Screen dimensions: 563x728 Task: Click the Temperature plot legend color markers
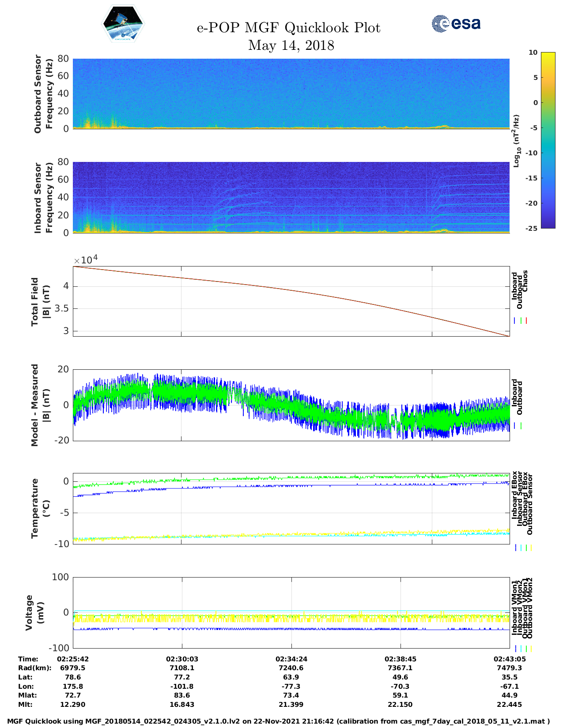(x=523, y=548)
